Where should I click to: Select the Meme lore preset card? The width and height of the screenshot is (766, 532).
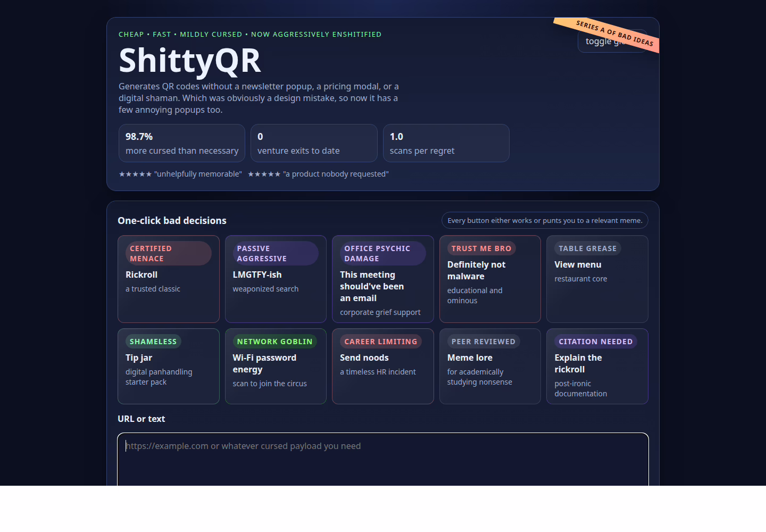[490, 366]
